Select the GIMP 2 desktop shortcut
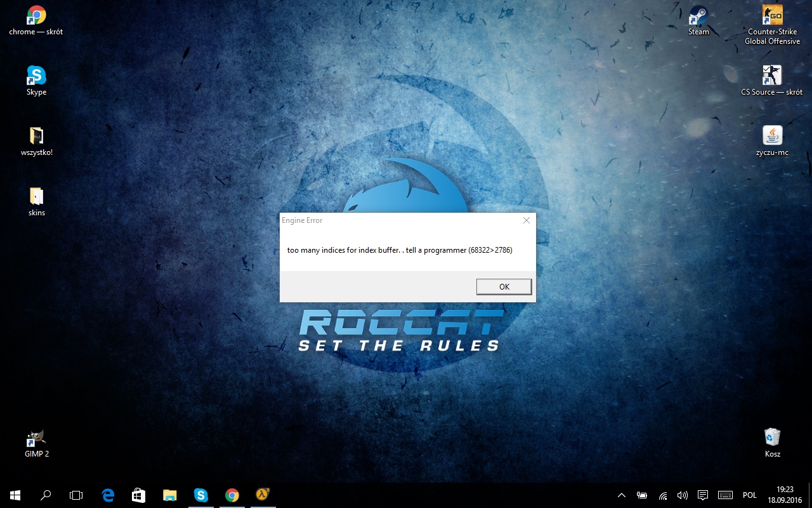 pyautogui.click(x=36, y=438)
